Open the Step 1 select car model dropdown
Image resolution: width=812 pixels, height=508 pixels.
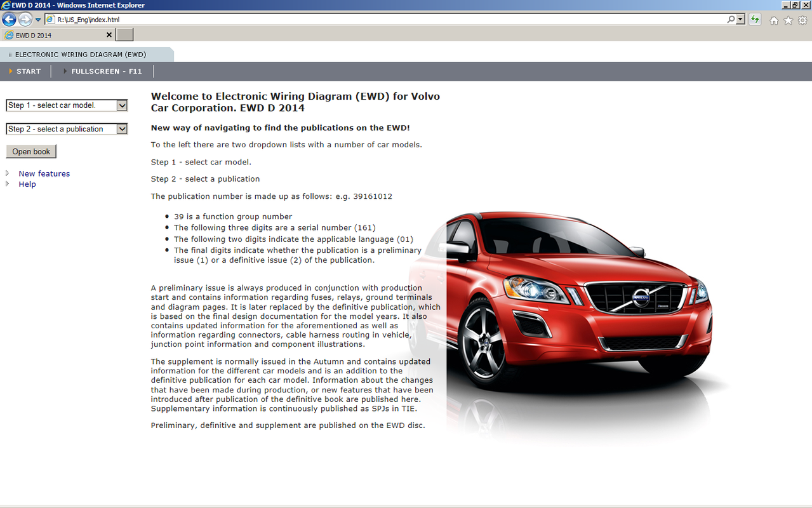(67, 105)
